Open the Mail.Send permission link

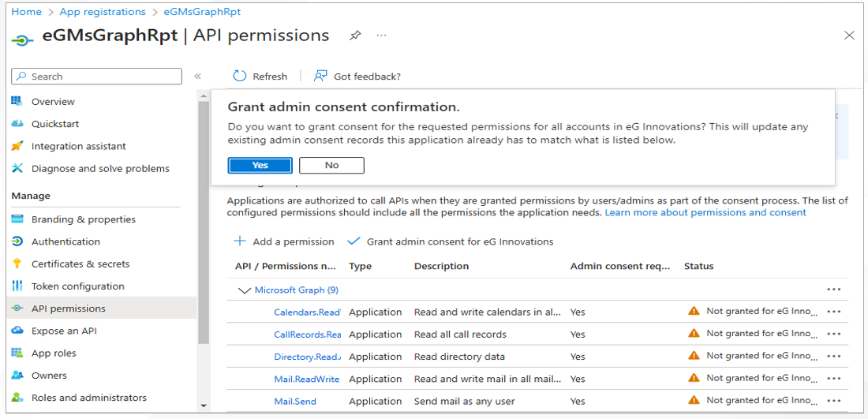[x=295, y=402]
